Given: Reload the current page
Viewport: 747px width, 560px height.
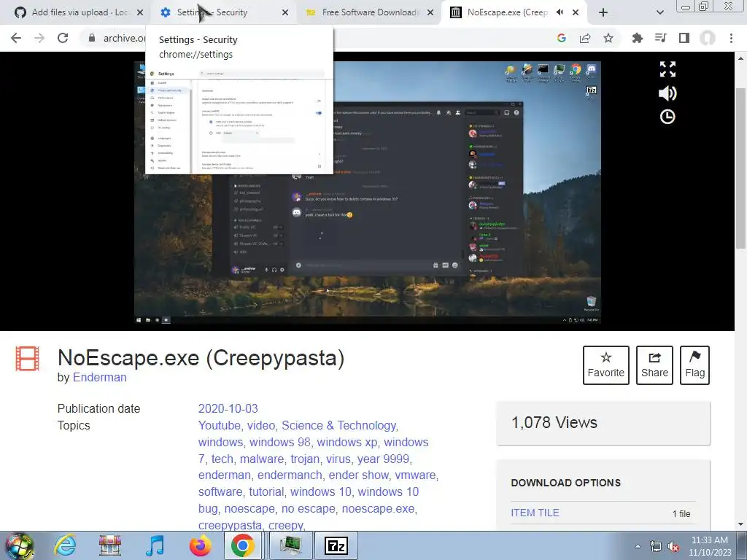Looking at the screenshot, I should tap(63, 38).
